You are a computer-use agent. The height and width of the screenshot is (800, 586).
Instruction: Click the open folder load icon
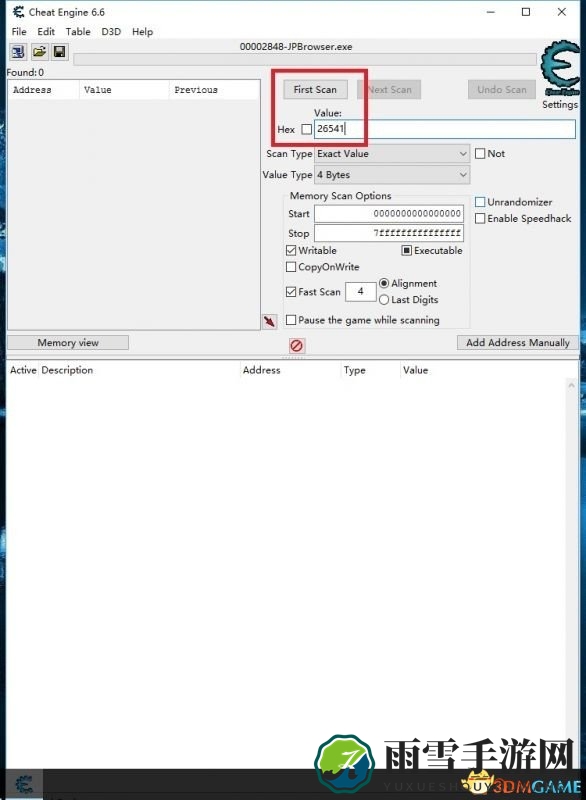pos(39,52)
